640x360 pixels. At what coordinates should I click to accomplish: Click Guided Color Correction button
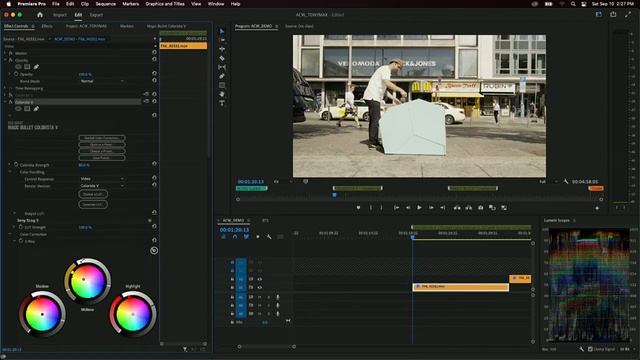102,138
